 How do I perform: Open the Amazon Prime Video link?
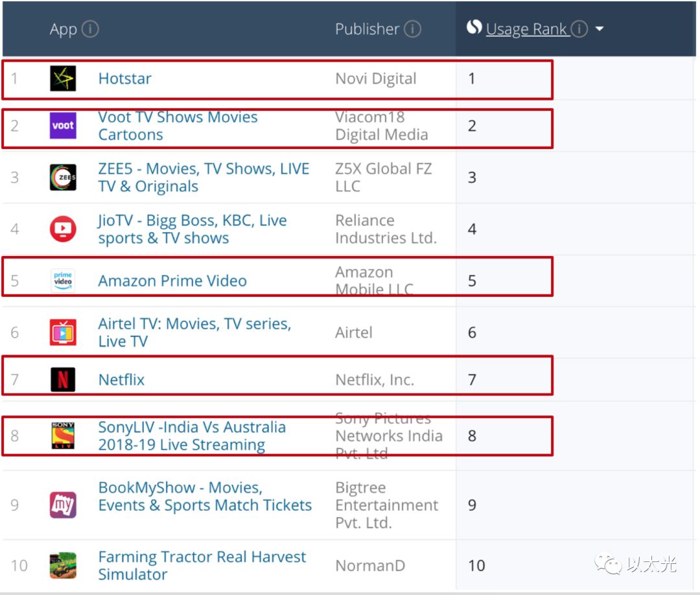(x=172, y=281)
